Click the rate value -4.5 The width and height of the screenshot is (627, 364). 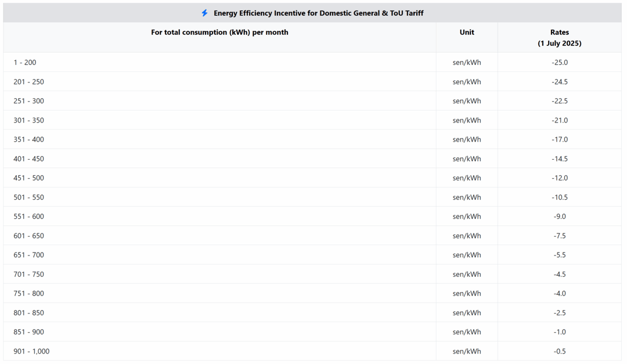tap(560, 274)
